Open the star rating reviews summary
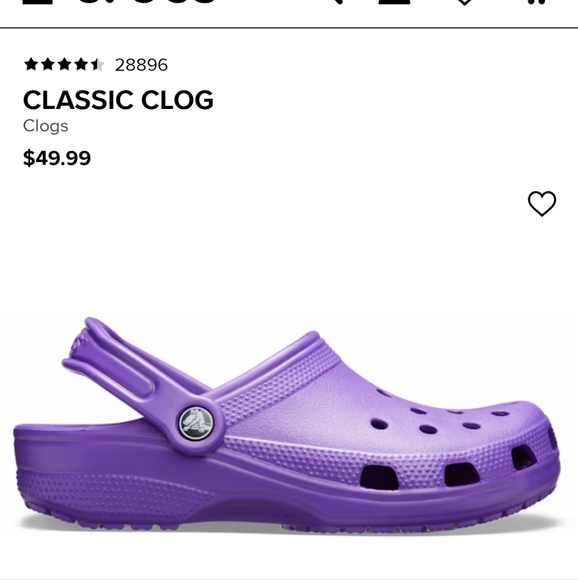Screen dimensions: 578x580 (64, 64)
